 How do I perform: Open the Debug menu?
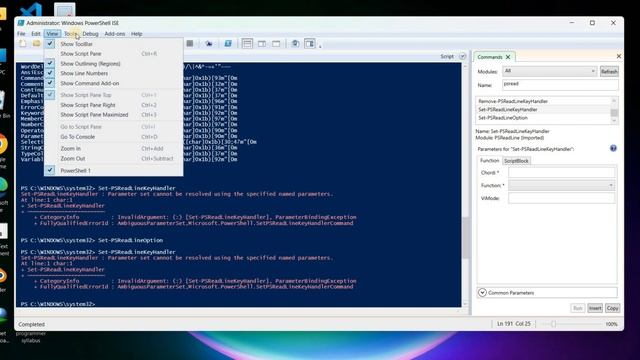pos(90,34)
